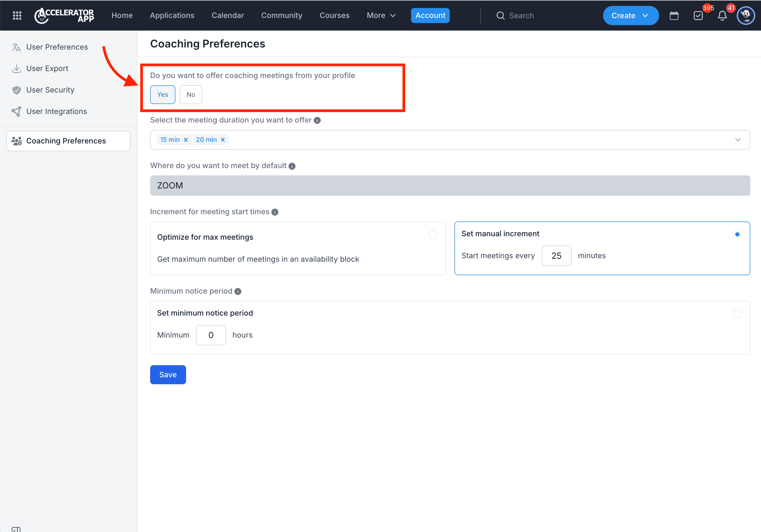Screen dimensions: 761x532
Task: Click the minimum notice period info icon
Action: tap(238, 291)
